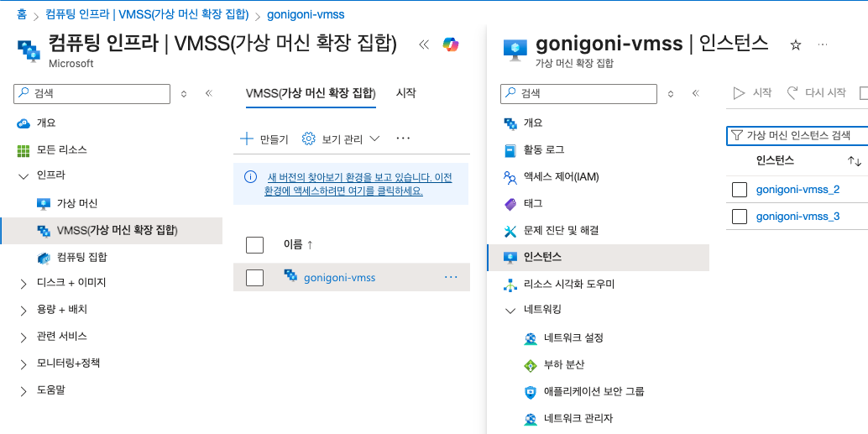Collapse the VMSS blade with the double chevron
This screenshot has height=434, width=868.
click(424, 44)
